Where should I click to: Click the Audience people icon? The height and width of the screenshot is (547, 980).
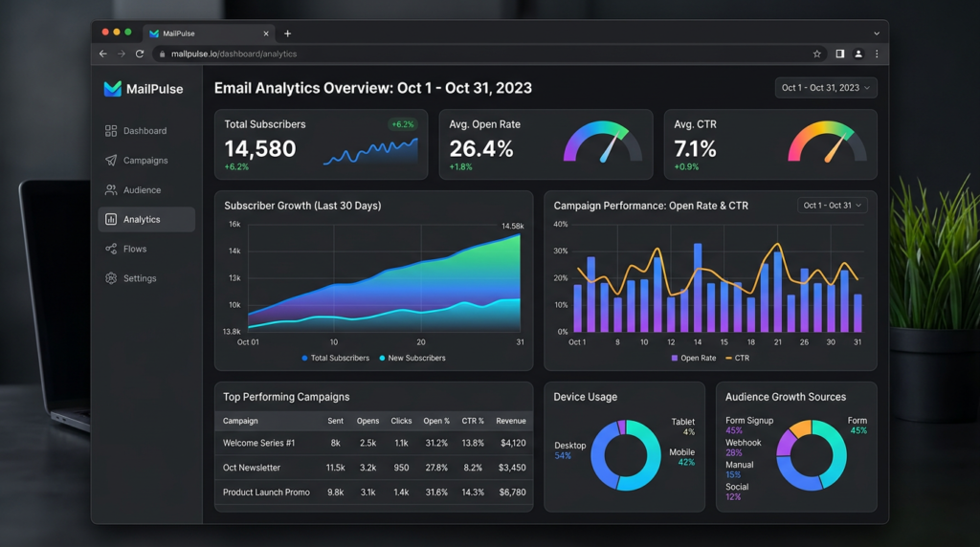pos(111,190)
